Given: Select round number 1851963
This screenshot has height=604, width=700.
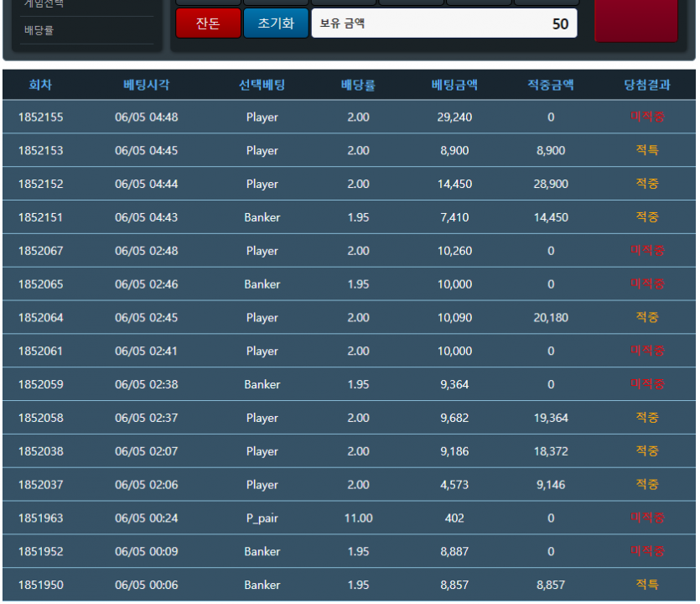Looking at the screenshot, I should pyautogui.click(x=40, y=518).
